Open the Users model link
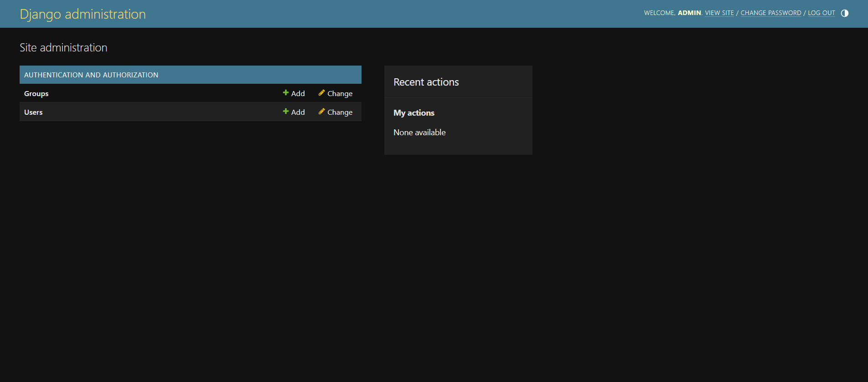 click(x=33, y=112)
